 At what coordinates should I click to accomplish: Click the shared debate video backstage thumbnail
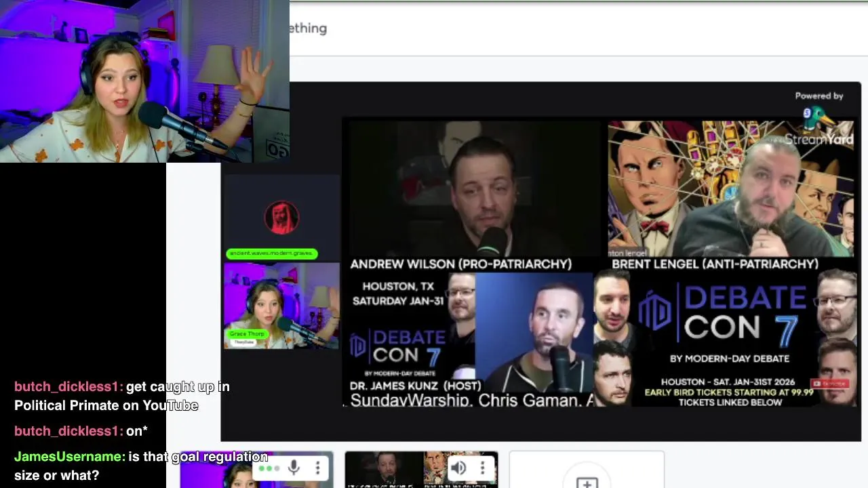421,470
